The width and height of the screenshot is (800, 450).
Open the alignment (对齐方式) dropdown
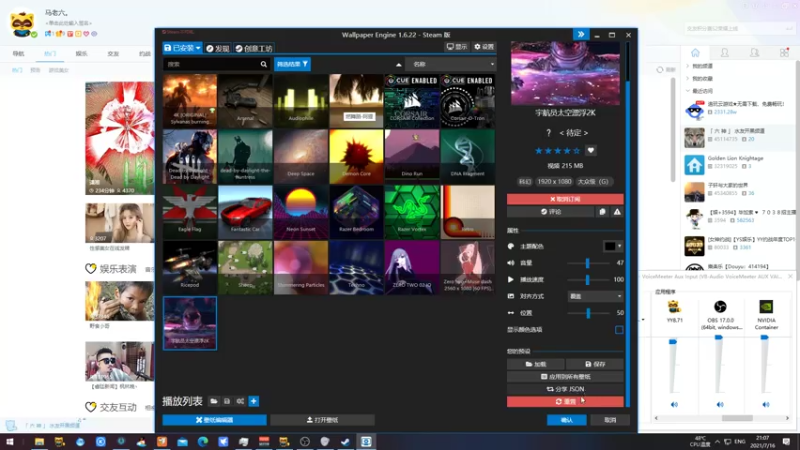pyautogui.click(x=595, y=296)
